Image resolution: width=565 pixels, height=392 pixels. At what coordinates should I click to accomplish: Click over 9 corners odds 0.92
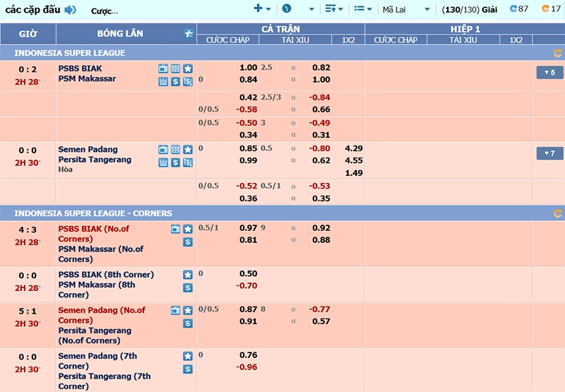point(321,228)
